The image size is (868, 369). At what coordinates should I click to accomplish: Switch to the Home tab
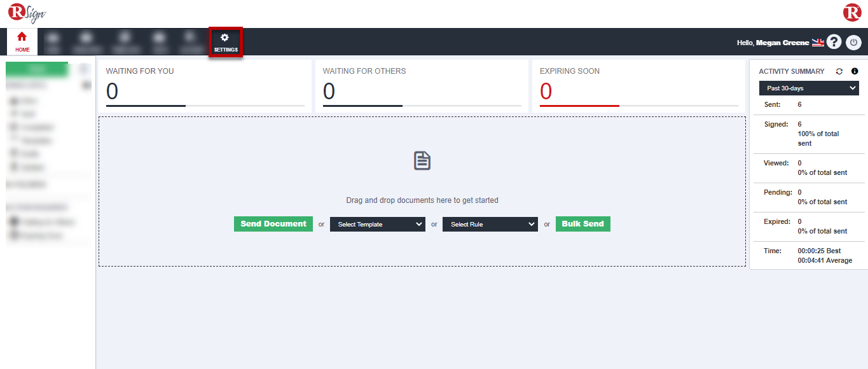(22, 41)
